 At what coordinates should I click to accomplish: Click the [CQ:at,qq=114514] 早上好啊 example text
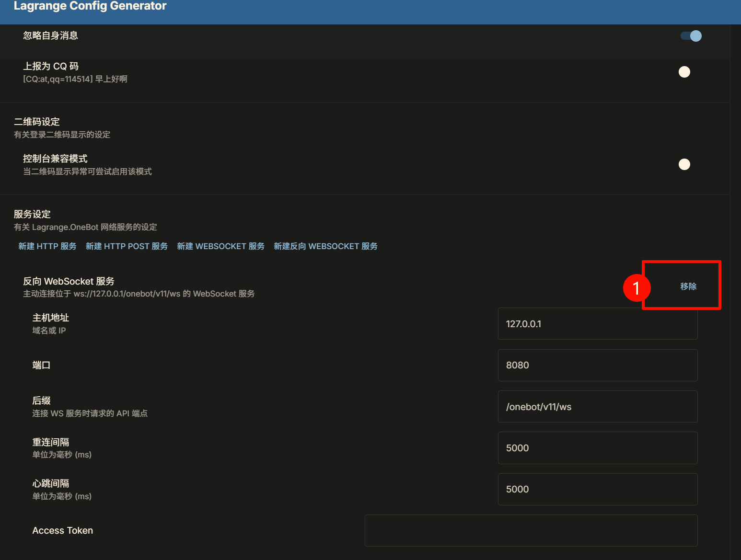coord(75,79)
